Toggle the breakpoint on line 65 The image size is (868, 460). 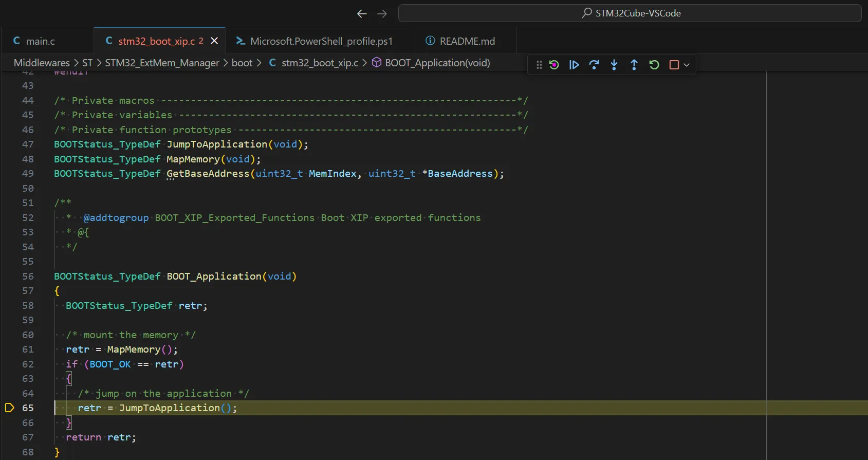(9, 408)
